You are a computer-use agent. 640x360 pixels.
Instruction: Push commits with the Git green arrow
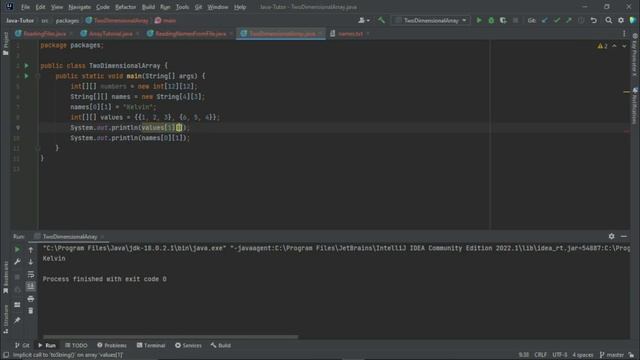tap(569, 20)
